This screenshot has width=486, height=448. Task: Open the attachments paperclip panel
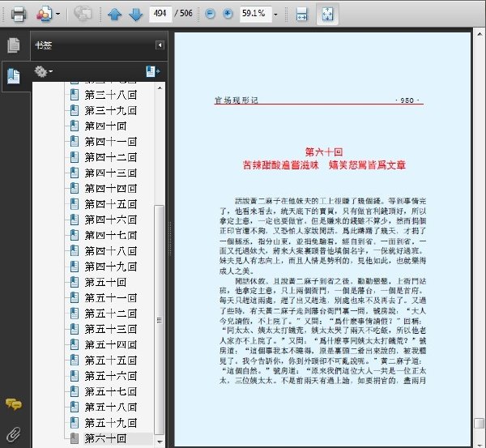pos(13,434)
